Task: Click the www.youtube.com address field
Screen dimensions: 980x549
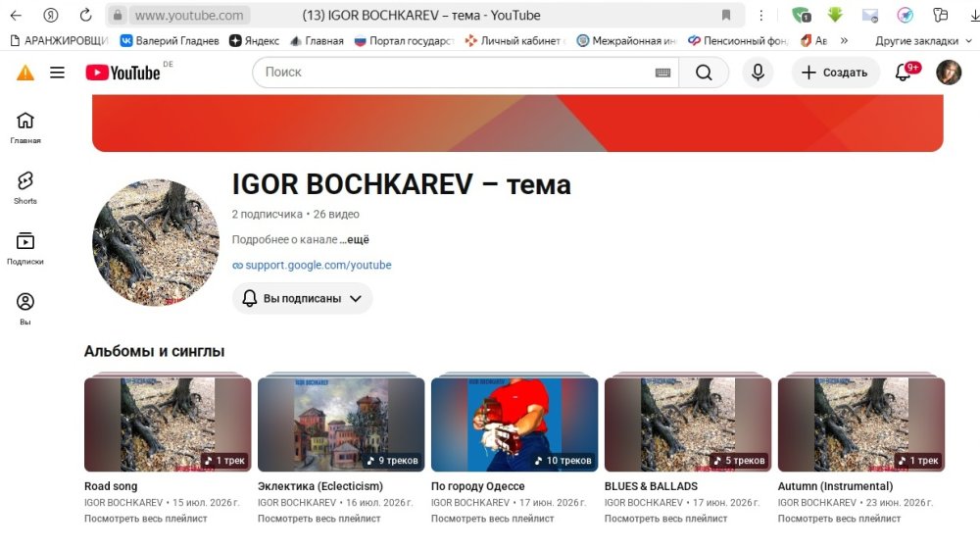Action: [x=189, y=15]
